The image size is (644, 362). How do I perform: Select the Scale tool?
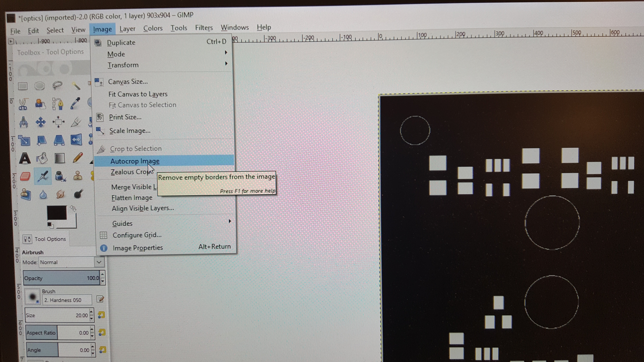pos(24,140)
